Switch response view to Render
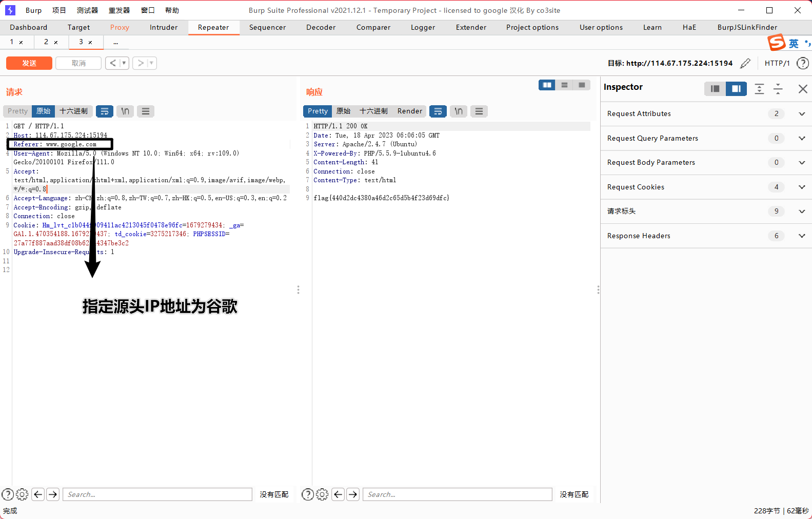 point(410,111)
